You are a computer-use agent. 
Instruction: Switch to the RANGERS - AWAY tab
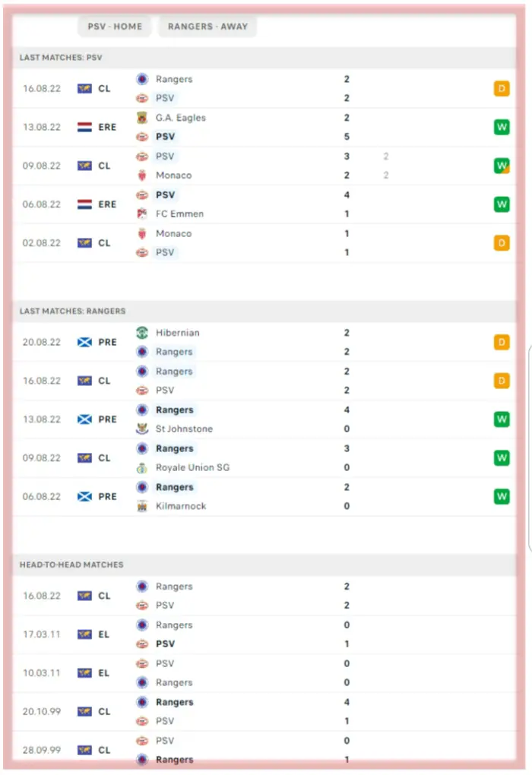point(207,26)
